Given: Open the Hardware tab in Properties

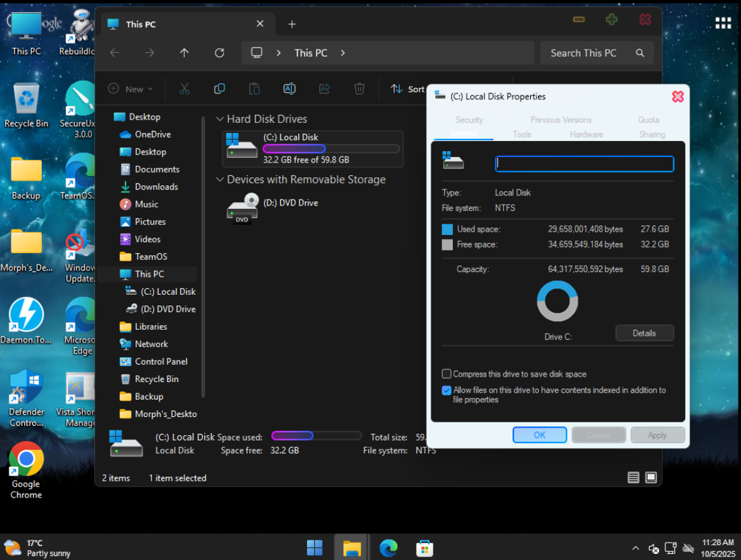Looking at the screenshot, I should [586, 134].
